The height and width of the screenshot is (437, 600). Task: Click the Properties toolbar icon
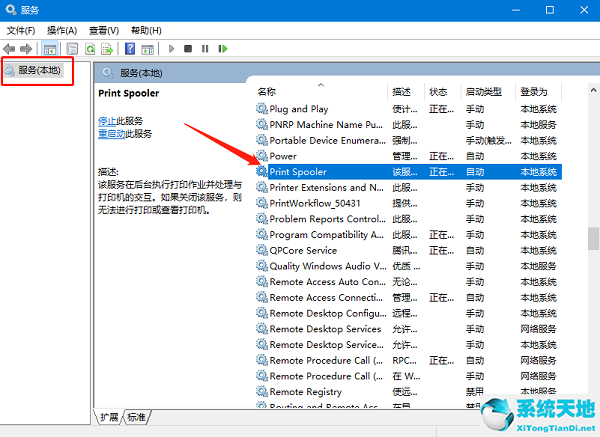[72, 49]
